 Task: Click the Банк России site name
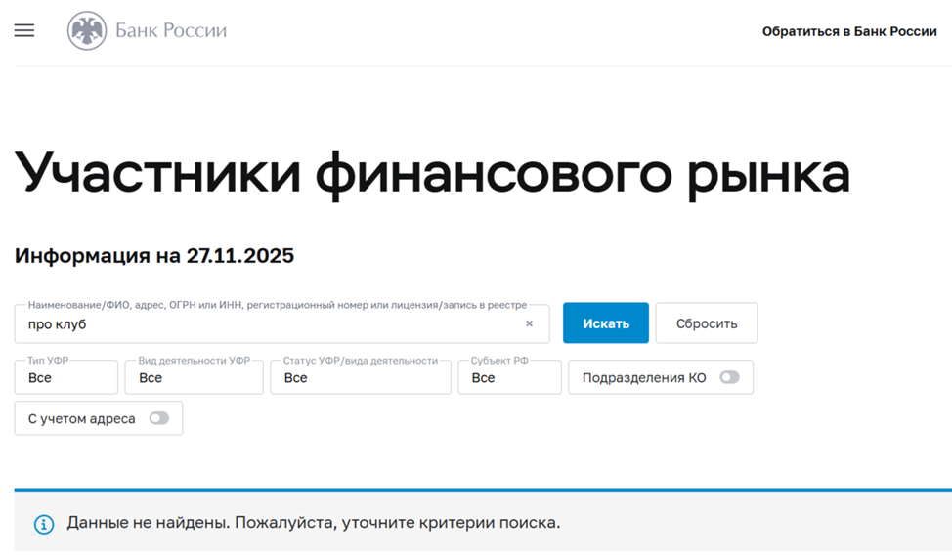(x=171, y=30)
